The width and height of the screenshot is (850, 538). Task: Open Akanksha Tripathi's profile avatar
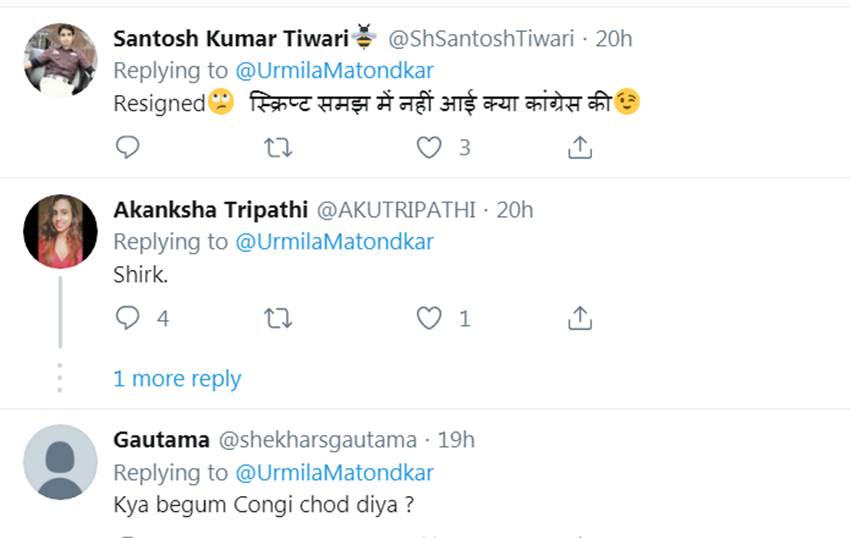(x=60, y=231)
